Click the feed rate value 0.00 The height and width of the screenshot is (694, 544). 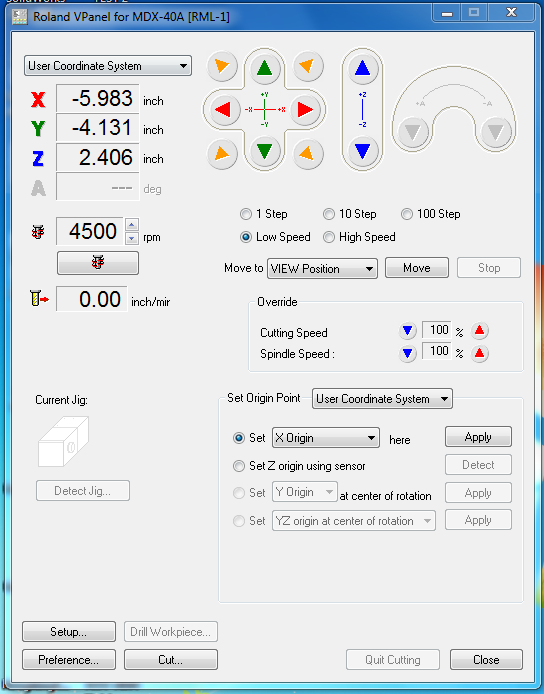click(92, 299)
